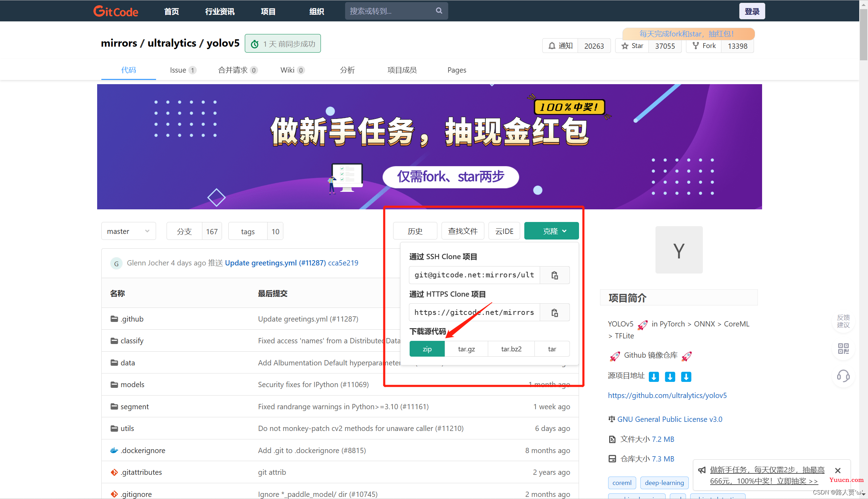Open the QR code sidebar icon
The width and height of the screenshot is (868, 499).
(x=843, y=349)
